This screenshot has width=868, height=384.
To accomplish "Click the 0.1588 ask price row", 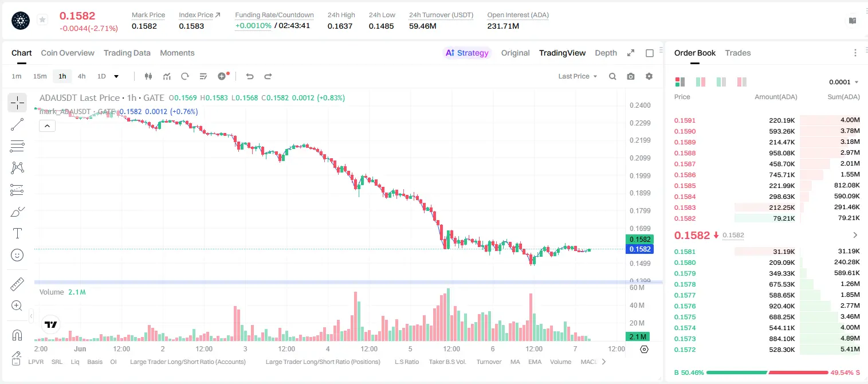I will click(767, 153).
